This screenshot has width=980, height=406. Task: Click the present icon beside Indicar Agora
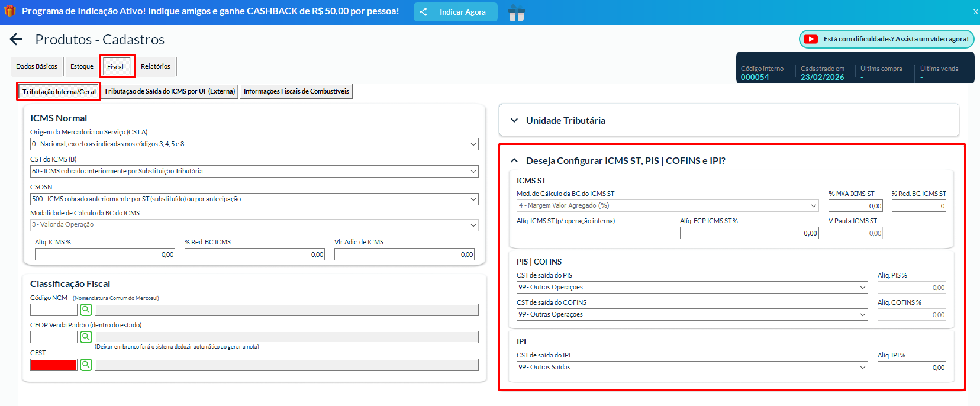point(517,12)
